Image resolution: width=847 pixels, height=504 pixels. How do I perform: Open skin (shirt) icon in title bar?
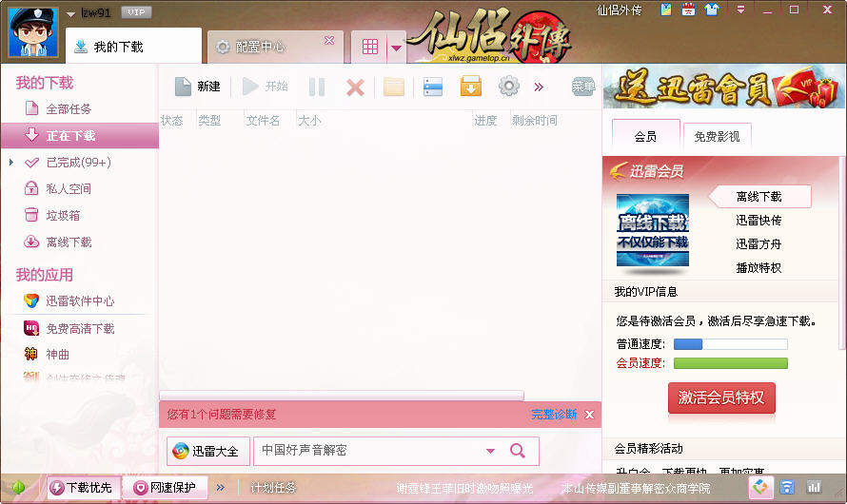point(712,10)
